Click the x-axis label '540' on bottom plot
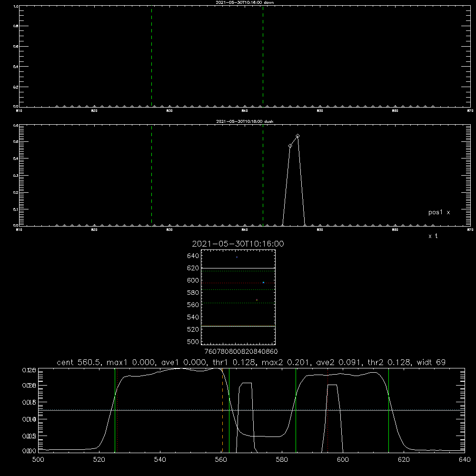476x476 pixels. coord(160,460)
